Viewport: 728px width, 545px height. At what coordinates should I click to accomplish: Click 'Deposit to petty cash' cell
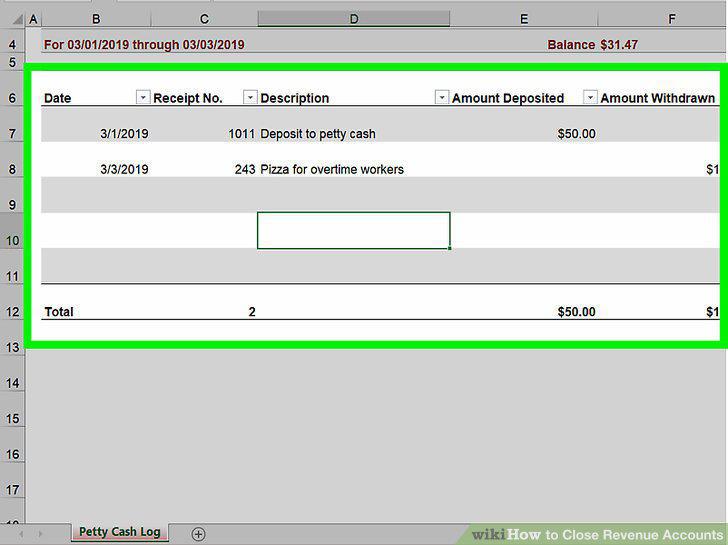(318, 134)
